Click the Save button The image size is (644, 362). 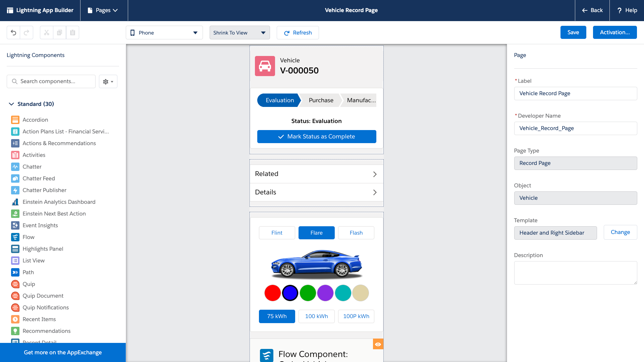coord(574,32)
